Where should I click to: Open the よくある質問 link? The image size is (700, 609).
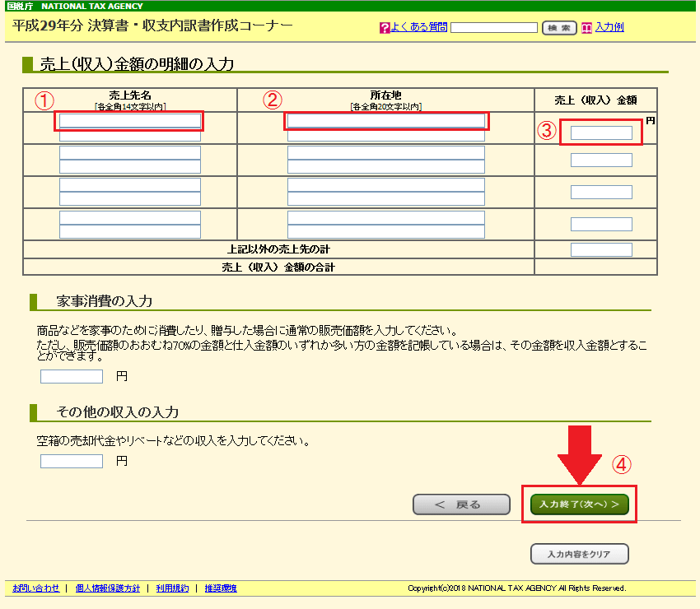click(418, 27)
